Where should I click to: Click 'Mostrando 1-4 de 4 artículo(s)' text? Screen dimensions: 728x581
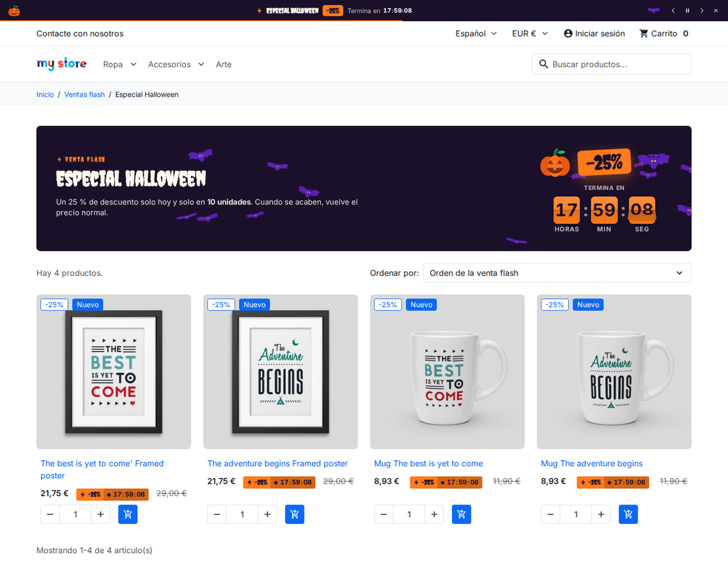[94, 550]
